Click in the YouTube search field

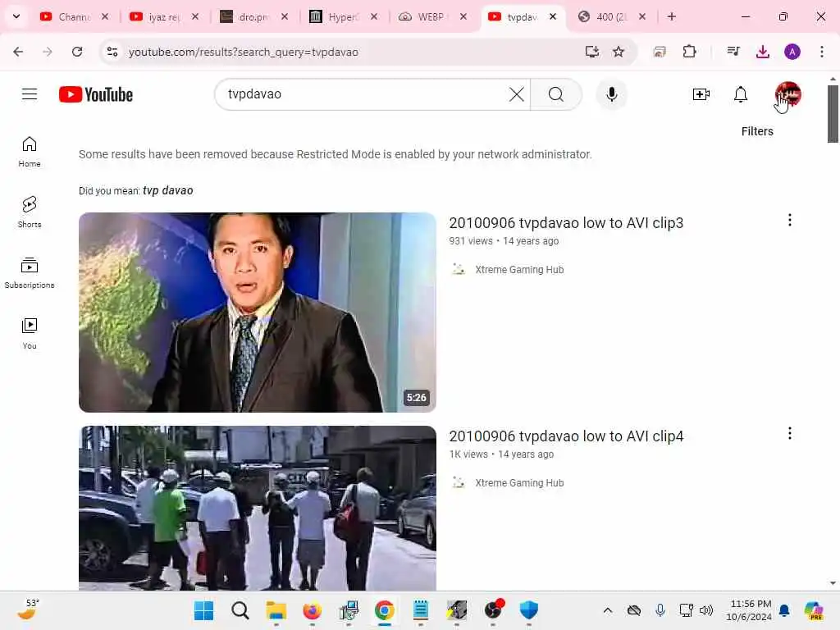click(x=364, y=94)
